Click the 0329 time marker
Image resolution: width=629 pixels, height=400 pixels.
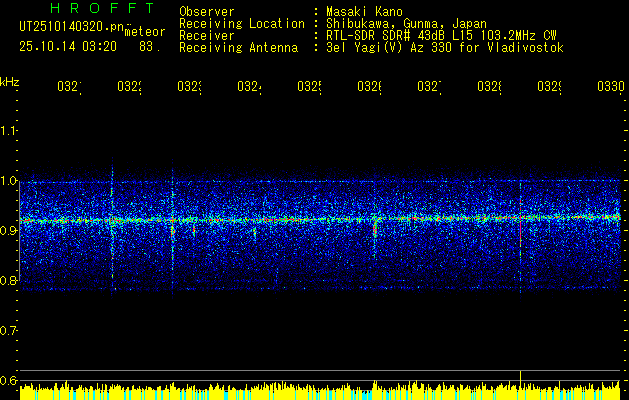(549, 87)
